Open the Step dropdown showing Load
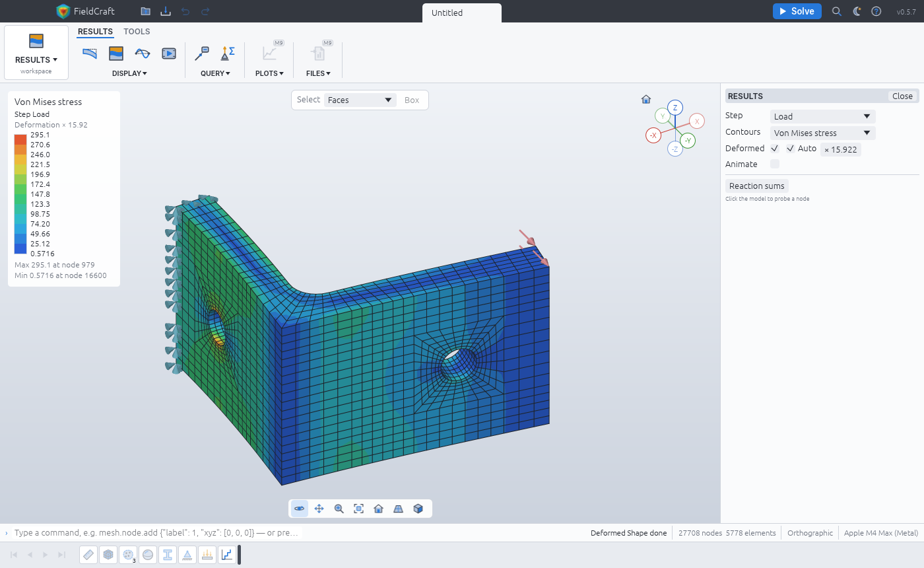 click(x=822, y=116)
